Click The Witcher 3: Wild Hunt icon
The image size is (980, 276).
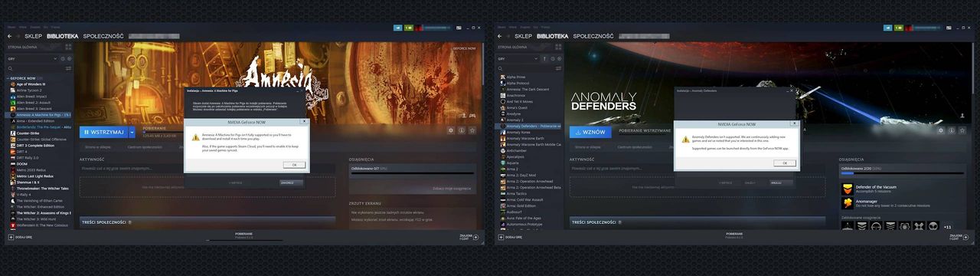[x=13, y=219]
